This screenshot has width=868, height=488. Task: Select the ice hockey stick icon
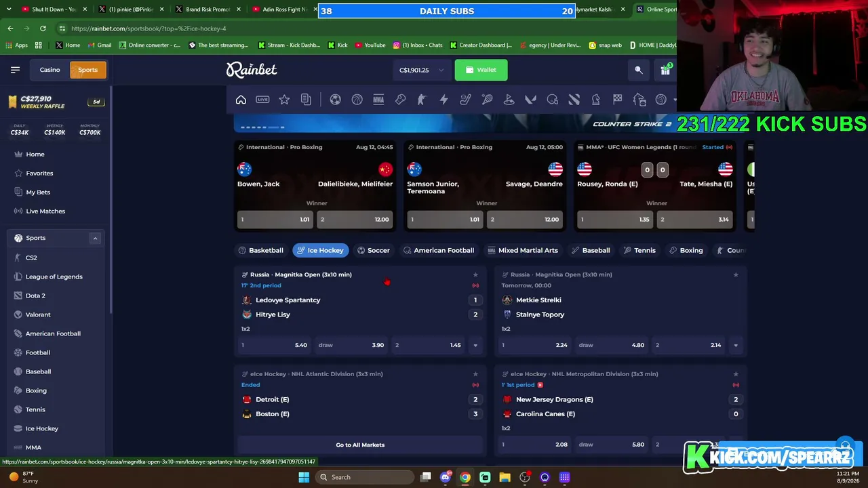click(465, 100)
